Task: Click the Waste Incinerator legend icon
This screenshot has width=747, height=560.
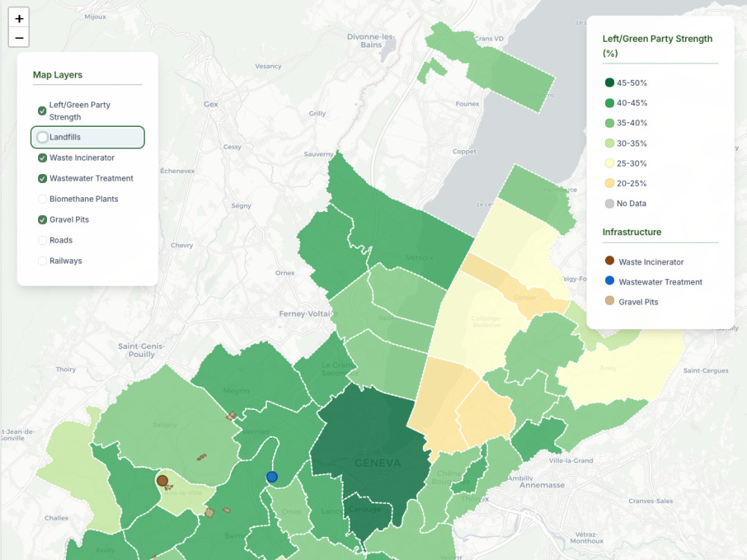Action: click(x=610, y=261)
